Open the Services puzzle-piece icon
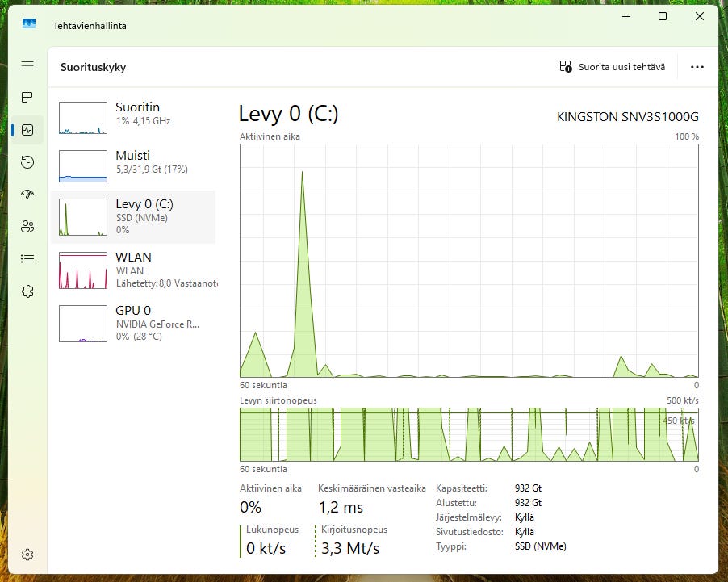Image resolution: width=728 pixels, height=582 pixels. (x=27, y=291)
